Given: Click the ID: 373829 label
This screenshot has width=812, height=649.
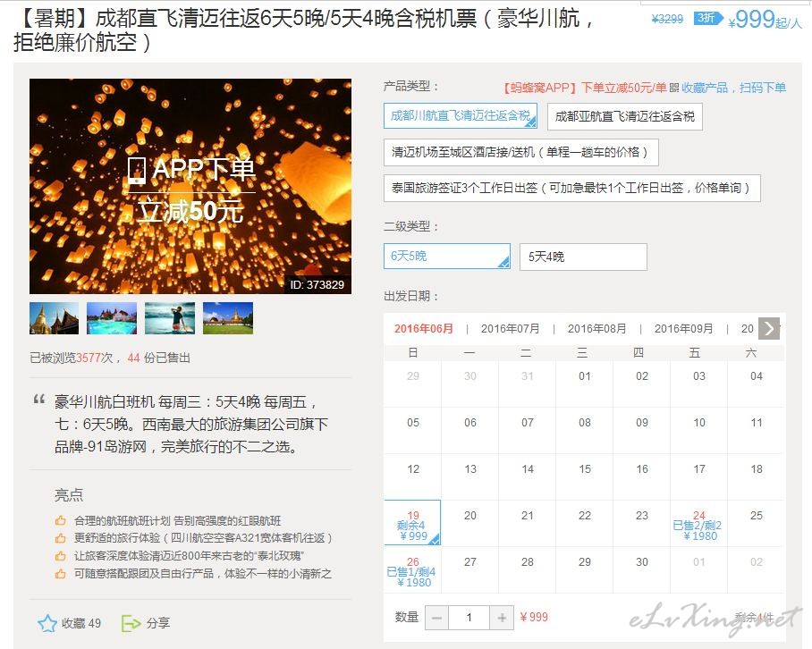Looking at the screenshot, I should tap(317, 284).
